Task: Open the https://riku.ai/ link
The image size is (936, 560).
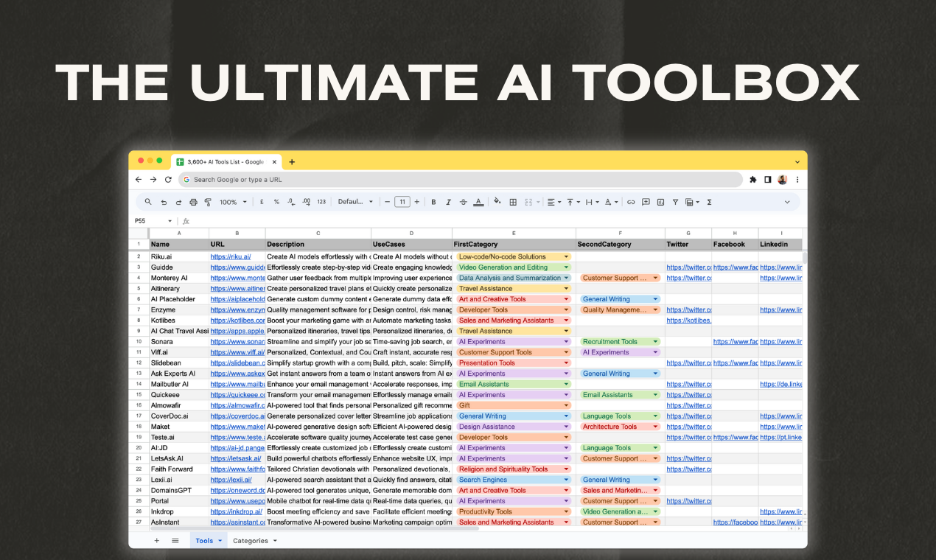Action: pos(231,257)
